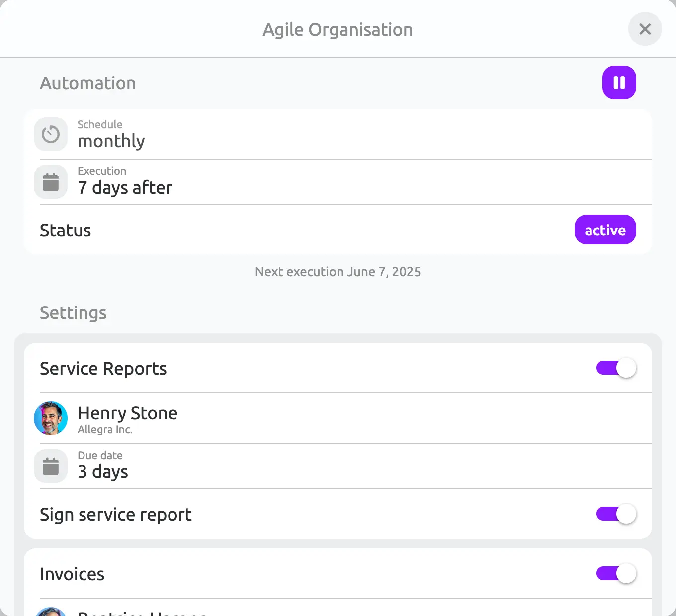
Task: Click the active status badge
Action: [605, 230]
